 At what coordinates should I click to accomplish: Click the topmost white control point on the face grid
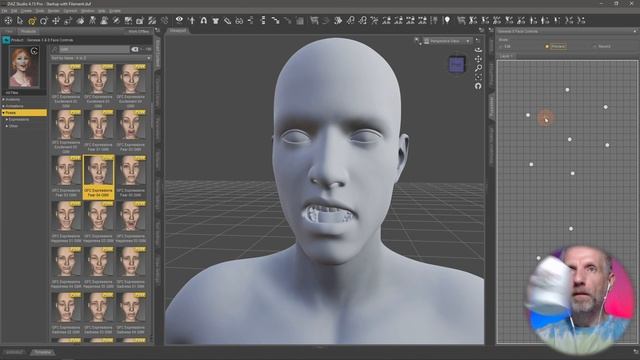567,90
